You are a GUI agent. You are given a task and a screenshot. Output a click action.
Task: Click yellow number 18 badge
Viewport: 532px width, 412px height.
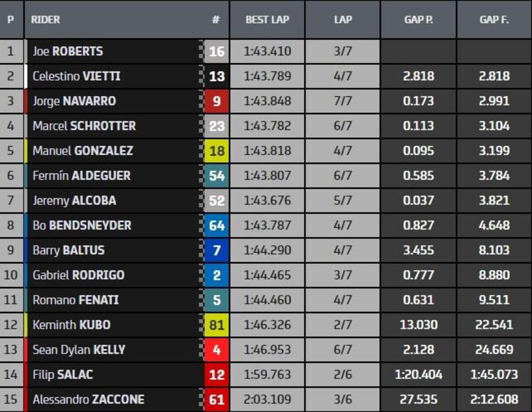tap(217, 151)
